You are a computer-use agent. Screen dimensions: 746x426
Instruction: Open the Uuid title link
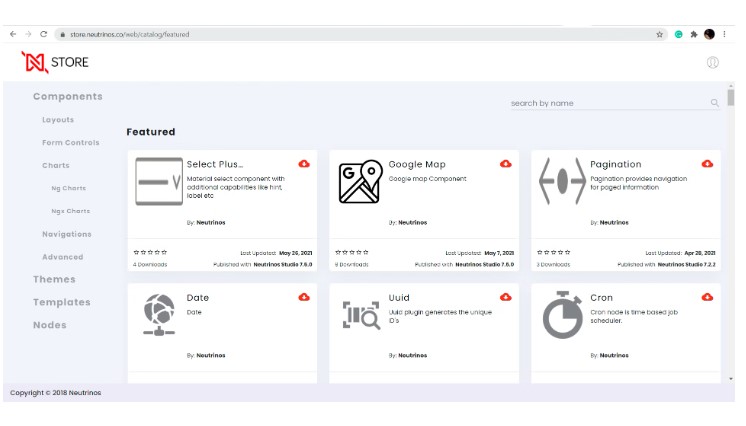click(x=399, y=297)
